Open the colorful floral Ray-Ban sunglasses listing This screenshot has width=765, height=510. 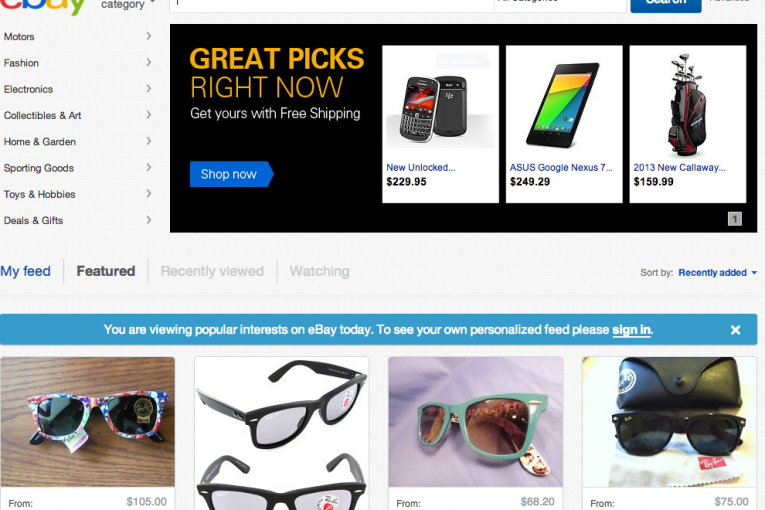tap(88, 422)
